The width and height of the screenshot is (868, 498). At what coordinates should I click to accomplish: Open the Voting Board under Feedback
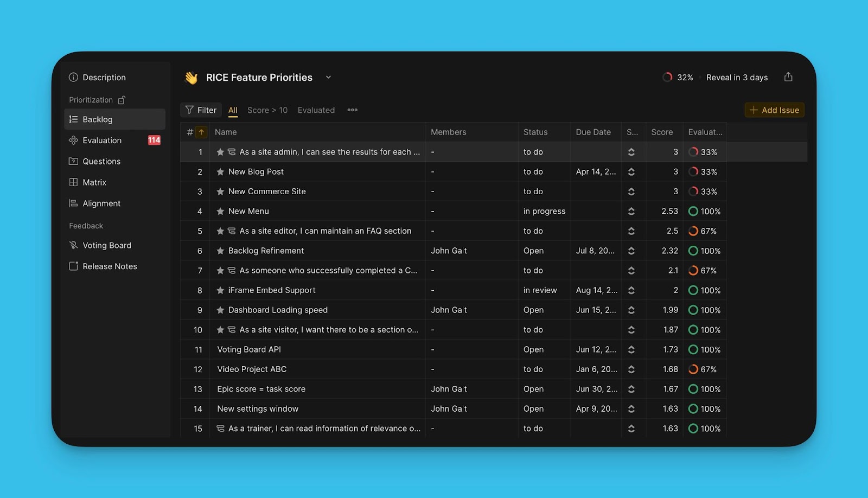(107, 245)
